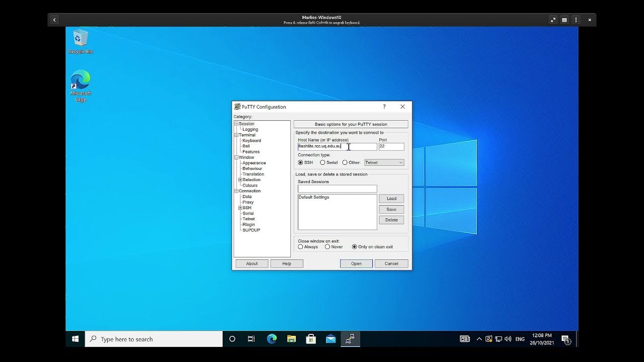The image size is (644, 362).
Task: Select the Data category under Connection
Action: point(247,197)
